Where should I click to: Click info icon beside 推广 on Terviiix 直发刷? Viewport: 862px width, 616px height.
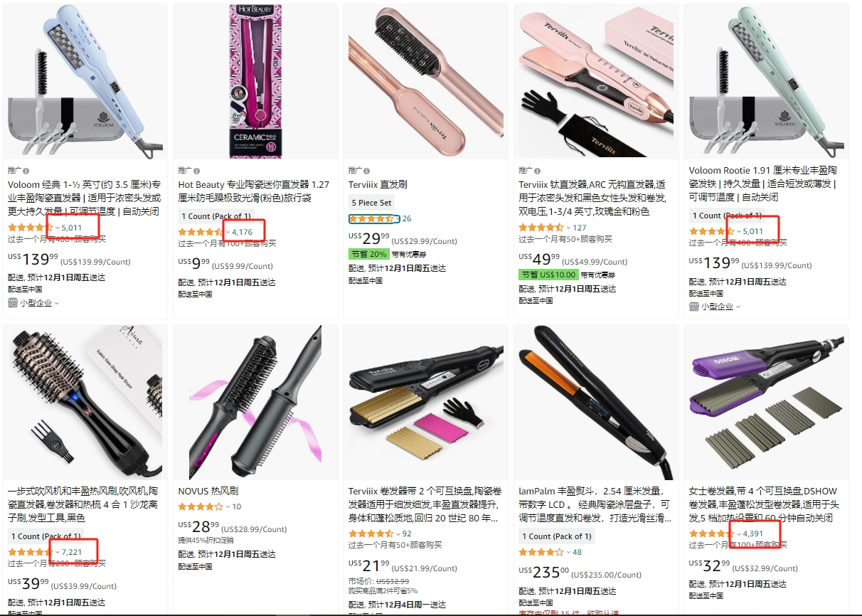point(367,171)
